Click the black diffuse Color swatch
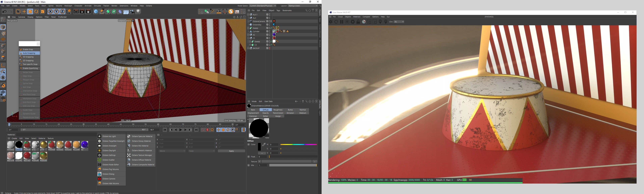Screen dimensions: 644x194 259,147
